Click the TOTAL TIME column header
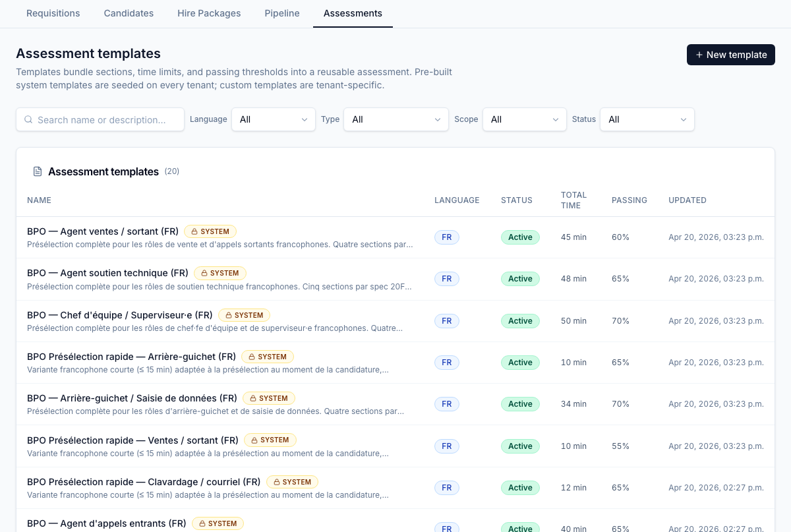791x532 pixels. (x=573, y=200)
